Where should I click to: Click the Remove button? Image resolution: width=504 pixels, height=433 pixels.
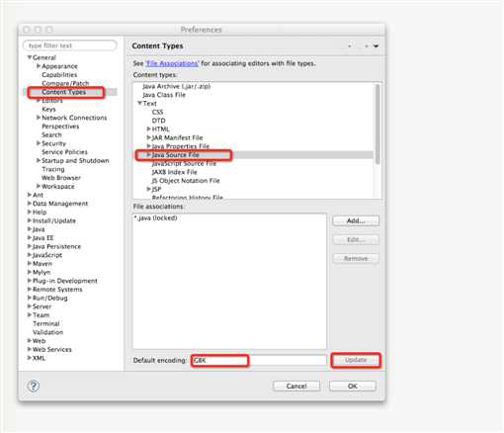click(x=356, y=258)
